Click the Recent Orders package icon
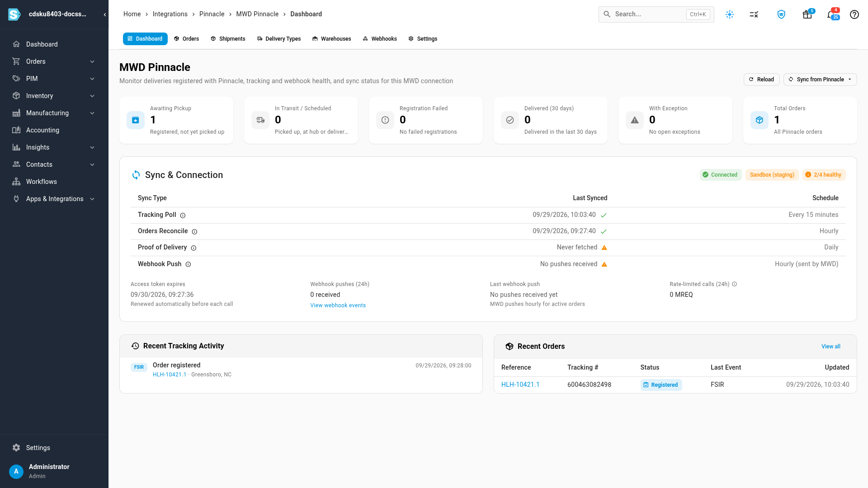This screenshot has width=868, height=488. tap(509, 347)
